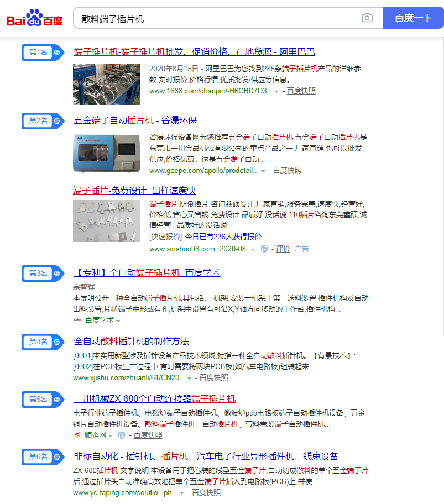
Task: Click the metal terminal pieces thumbnail
Action: [x=106, y=221]
